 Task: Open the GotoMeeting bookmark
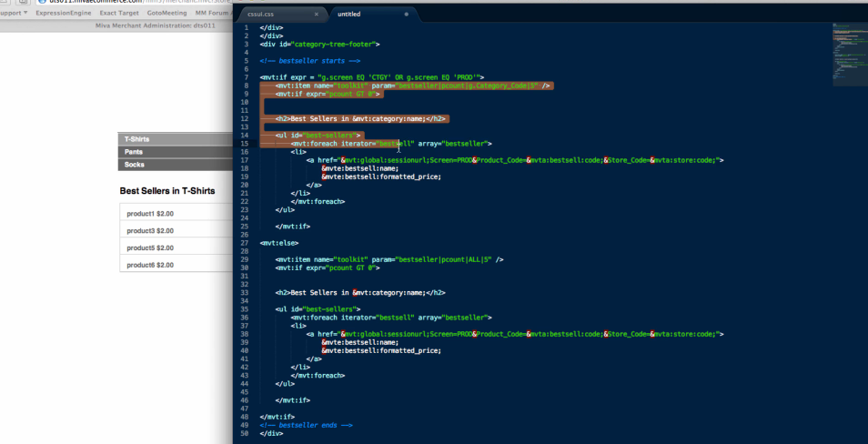click(x=167, y=13)
